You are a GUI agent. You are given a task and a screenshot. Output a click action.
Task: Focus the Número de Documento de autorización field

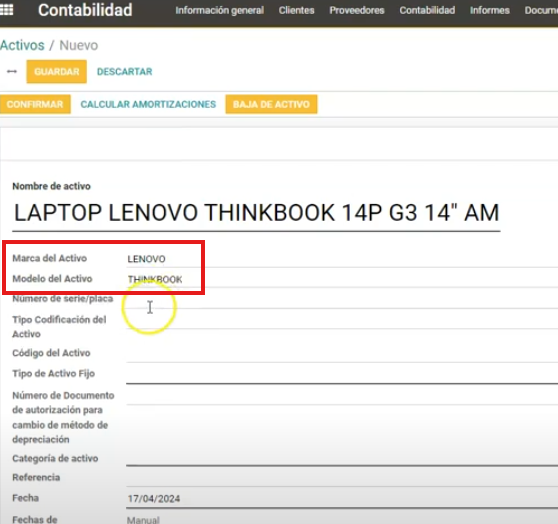[x=342, y=396]
